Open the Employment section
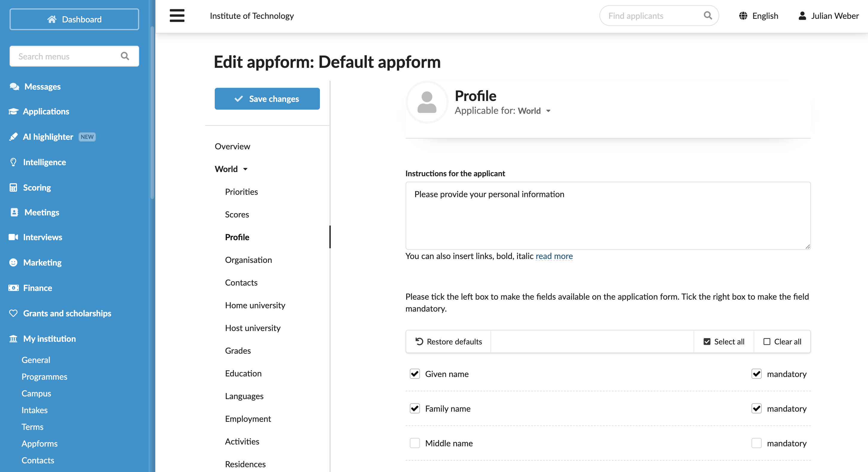The width and height of the screenshot is (868, 472). pyautogui.click(x=248, y=419)
